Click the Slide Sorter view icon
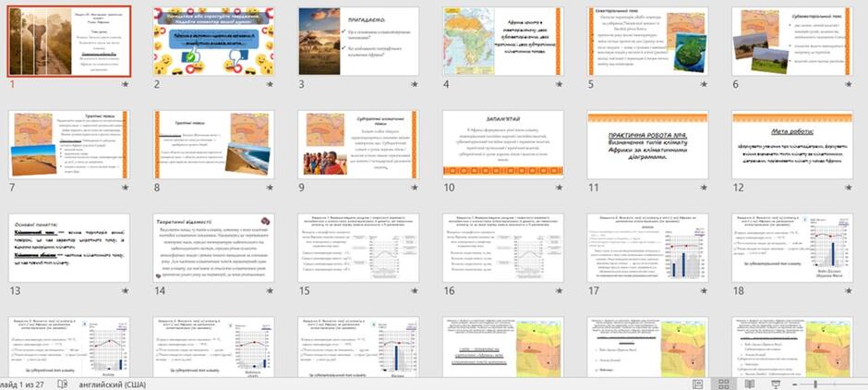 pos(724,384)
